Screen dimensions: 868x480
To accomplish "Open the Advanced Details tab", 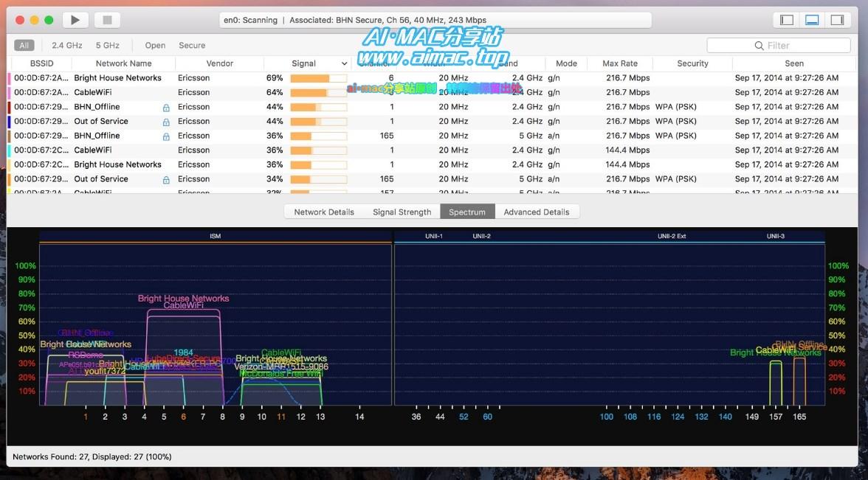I will [x=537, y=212].
